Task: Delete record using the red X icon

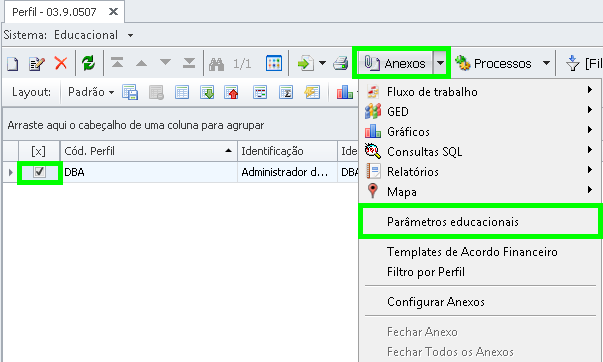Action: (x=61, y=63)
